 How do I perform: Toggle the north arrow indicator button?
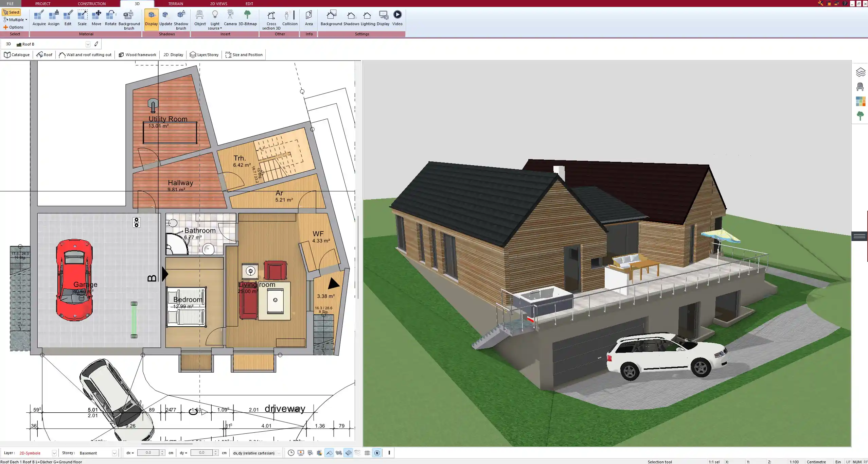pyautogui.click(x=377, y=453)
